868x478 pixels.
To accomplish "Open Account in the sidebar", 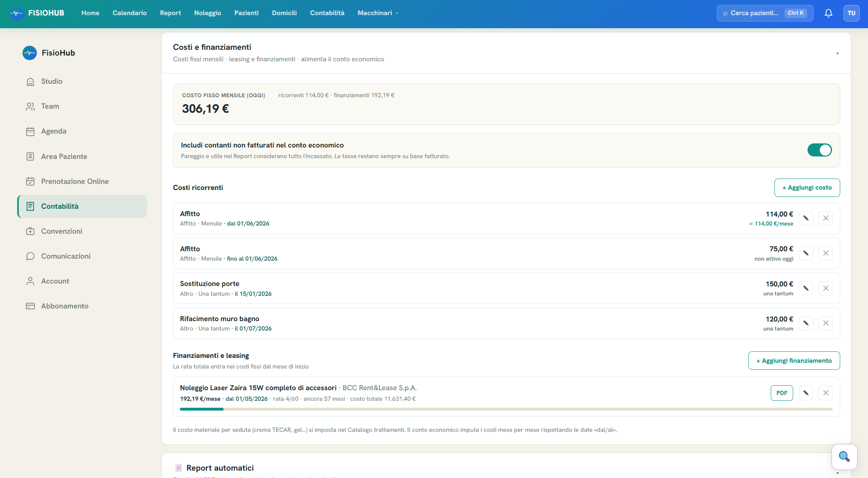I will (82, 281).
